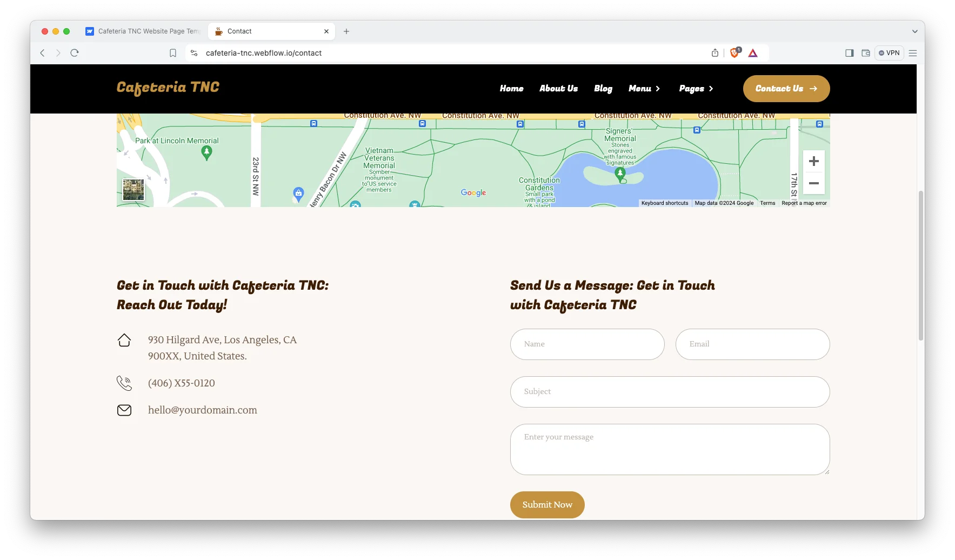Click the Brave Rewards triangle icon
Image resolution: width=955 pixels, height=560 pixels.
(753, 53)
